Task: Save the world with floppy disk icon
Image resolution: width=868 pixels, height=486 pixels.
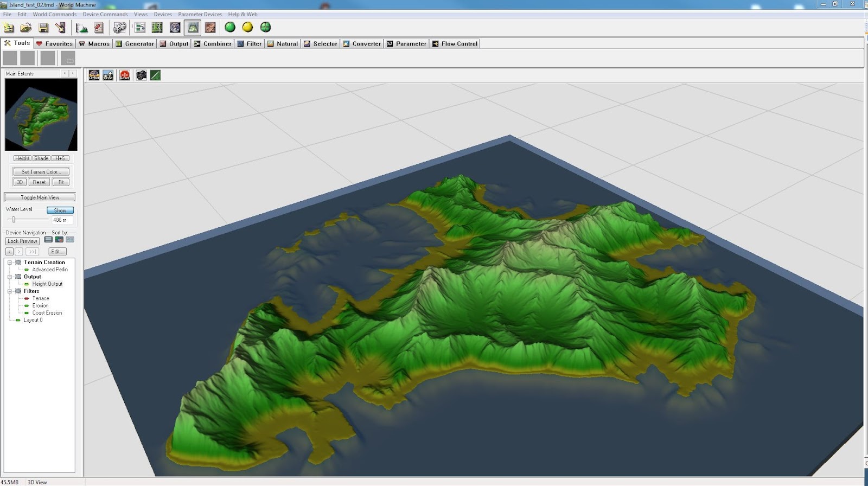Action: [43, 28]
